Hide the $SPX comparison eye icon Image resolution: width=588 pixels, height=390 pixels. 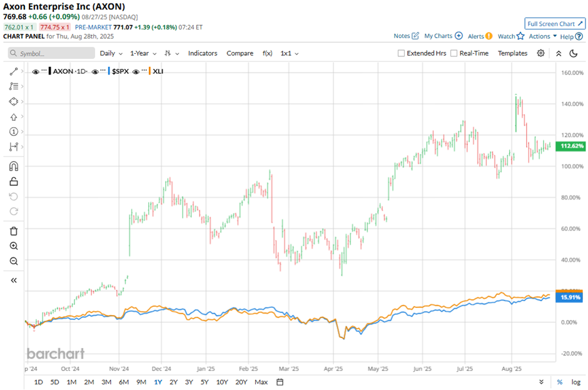click(95, 71)
